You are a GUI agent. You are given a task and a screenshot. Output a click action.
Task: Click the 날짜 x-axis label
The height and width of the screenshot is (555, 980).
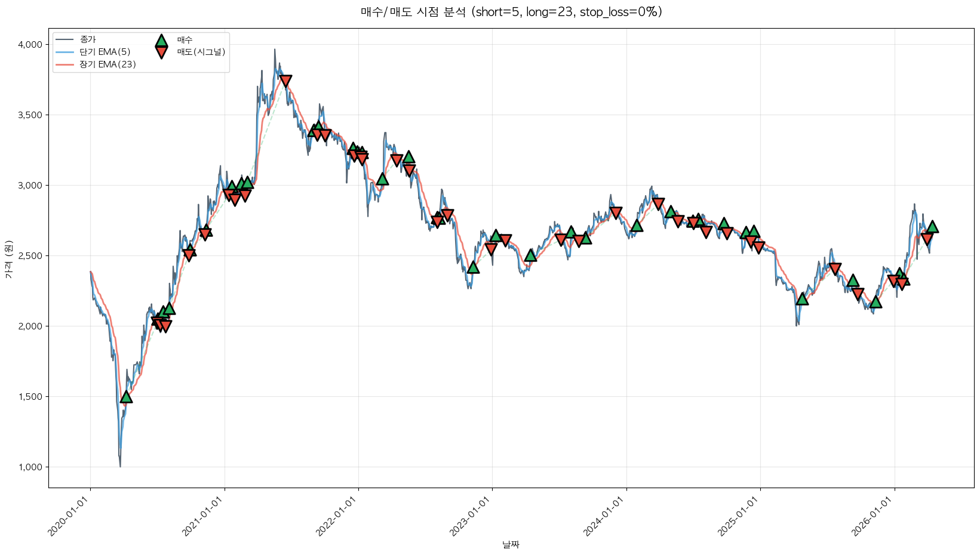point(511,544)
